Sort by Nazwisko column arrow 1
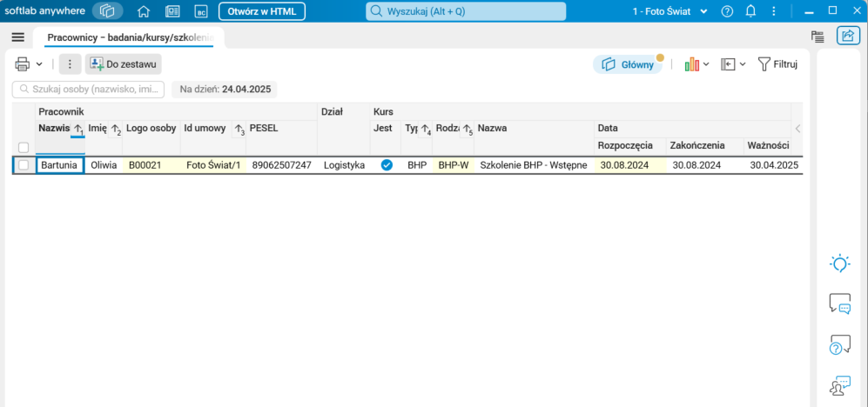The image size is (868, 407). pos(78,130)
